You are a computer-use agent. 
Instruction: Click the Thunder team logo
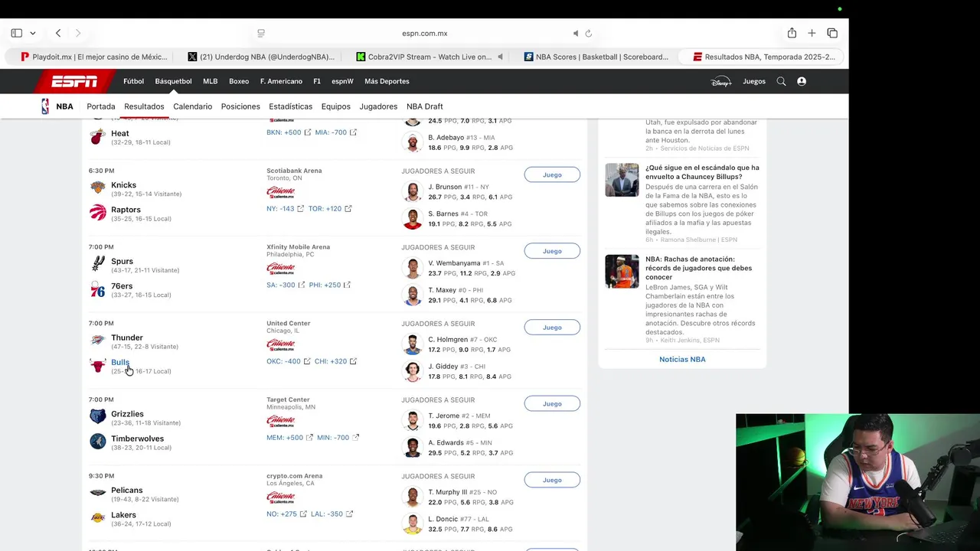click(97, 341)
